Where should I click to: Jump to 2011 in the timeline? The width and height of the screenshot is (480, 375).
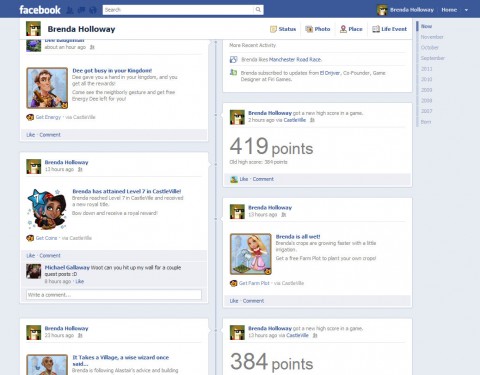426,69
